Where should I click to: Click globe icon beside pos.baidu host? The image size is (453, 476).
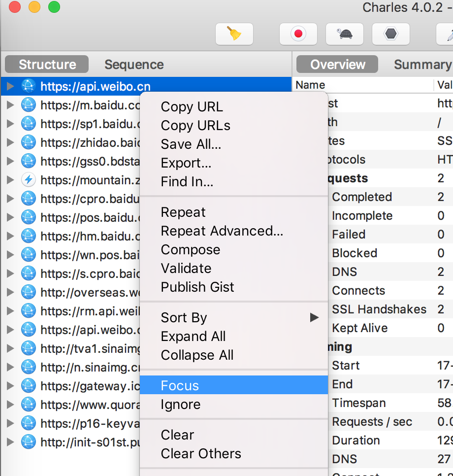29,217
